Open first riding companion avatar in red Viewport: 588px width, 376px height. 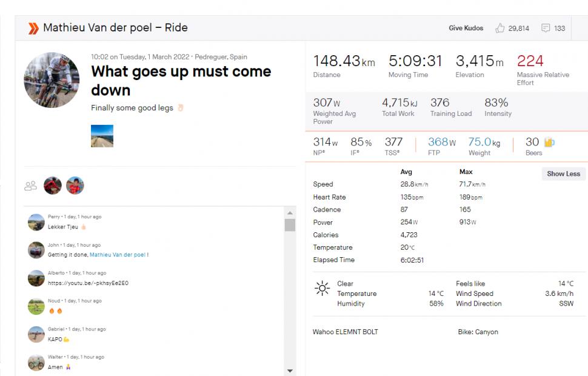point(53,186)
